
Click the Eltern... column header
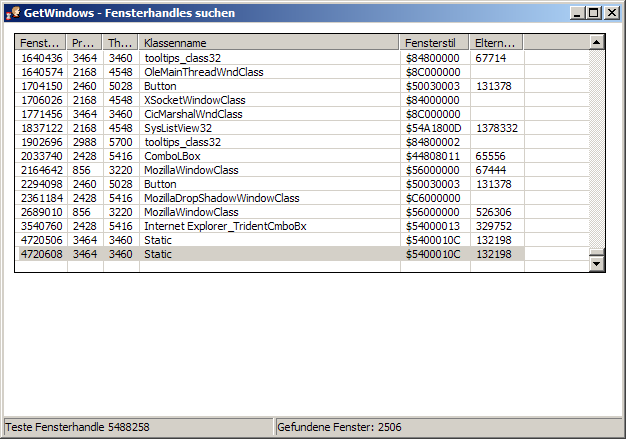click(497, 43)
